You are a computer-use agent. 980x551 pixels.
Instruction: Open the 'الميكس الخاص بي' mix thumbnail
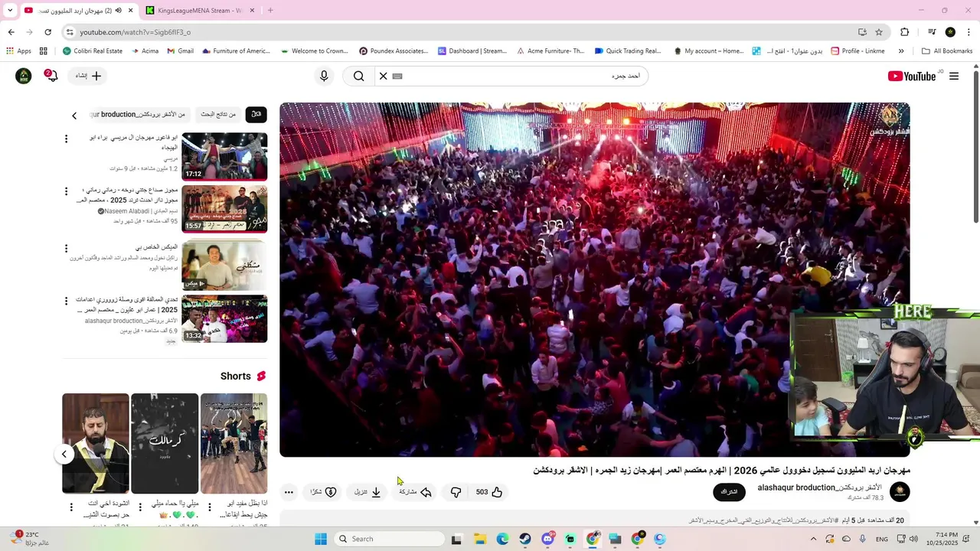(224, 265)
